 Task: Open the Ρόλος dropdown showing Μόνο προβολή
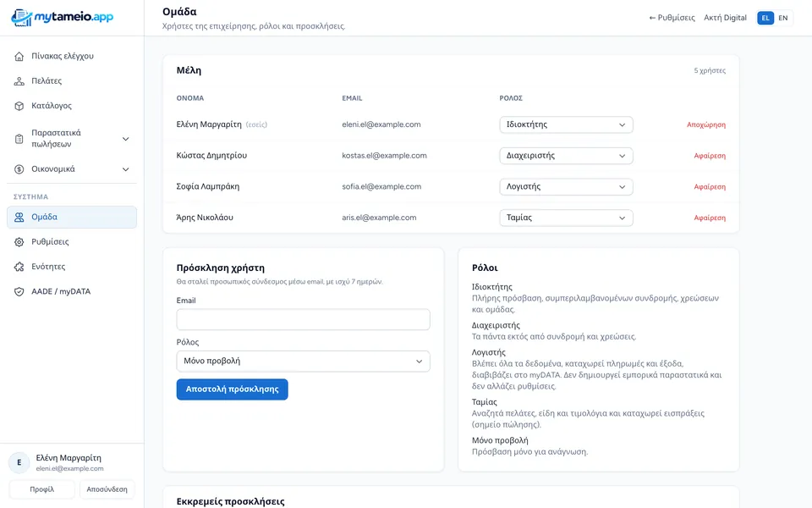(303, 362)
